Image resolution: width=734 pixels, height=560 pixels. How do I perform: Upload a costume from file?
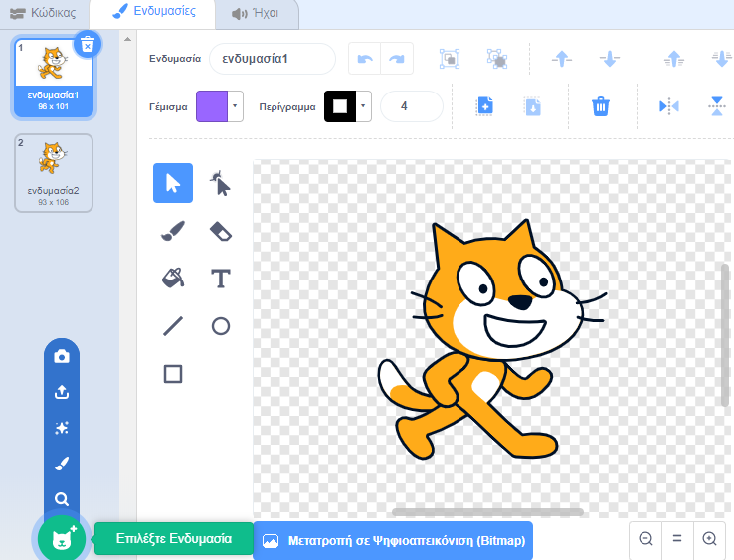[x=62, y=392]
